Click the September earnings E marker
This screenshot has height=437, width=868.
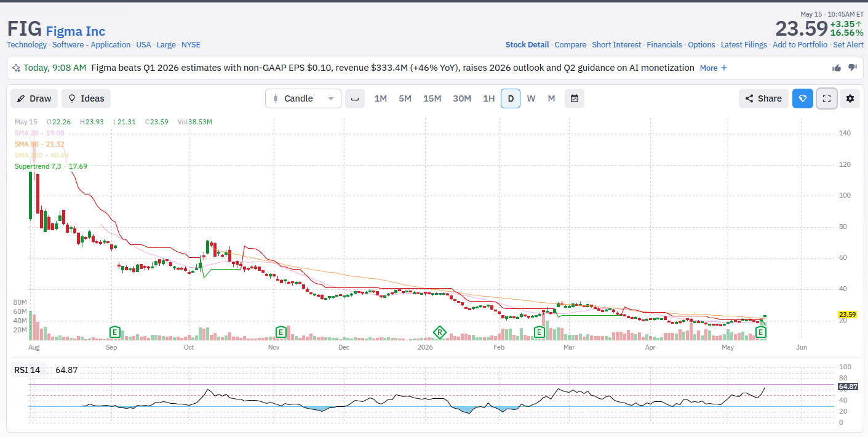[114, 332]
